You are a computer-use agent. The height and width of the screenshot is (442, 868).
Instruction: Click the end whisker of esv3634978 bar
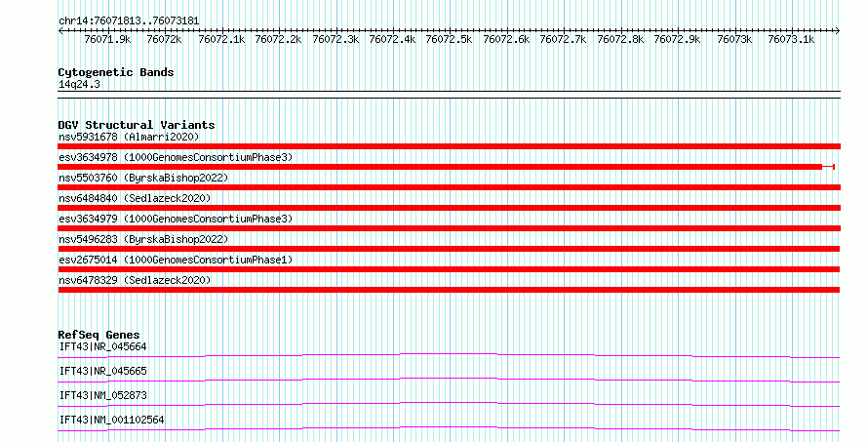click(830, 167)
